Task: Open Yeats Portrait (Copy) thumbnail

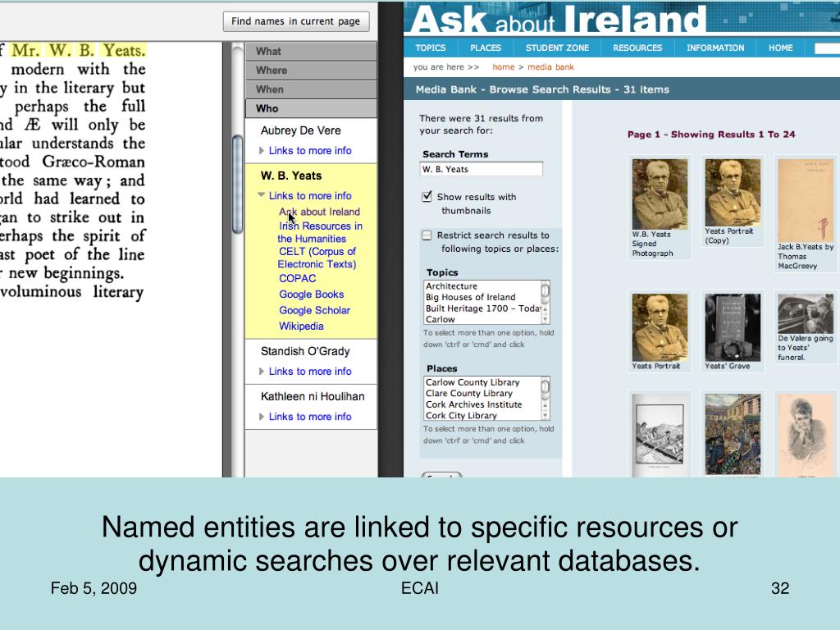Action: pos(733,192)
